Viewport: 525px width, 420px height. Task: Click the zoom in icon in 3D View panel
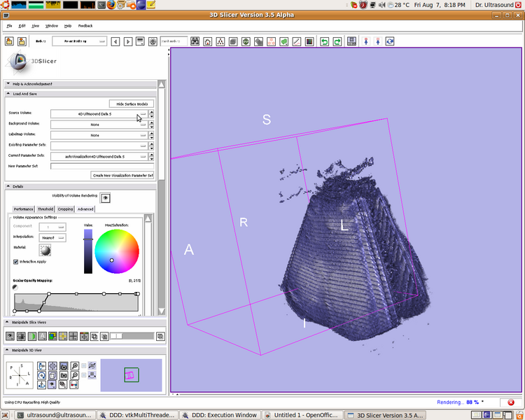click(74, 365)
